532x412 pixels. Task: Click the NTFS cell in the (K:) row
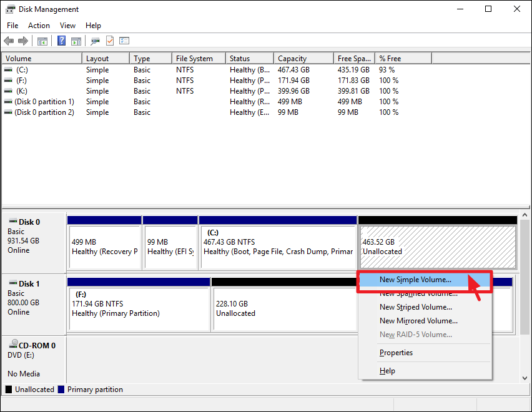[185, 91]
